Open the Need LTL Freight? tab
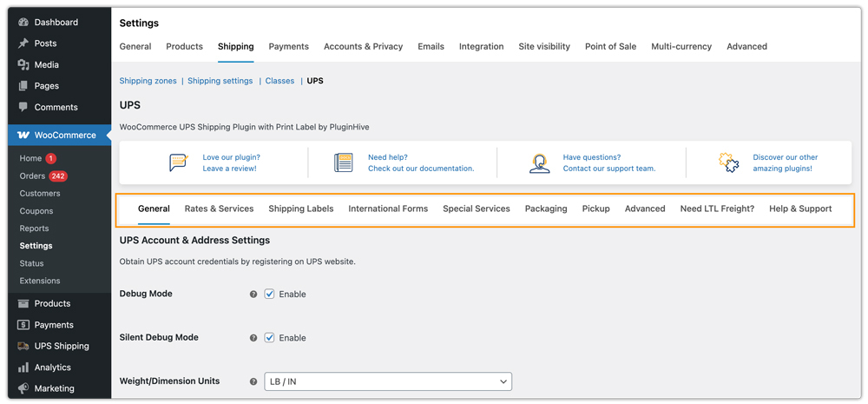The width and height of the screenshot is (868, 404). point(717,209)
